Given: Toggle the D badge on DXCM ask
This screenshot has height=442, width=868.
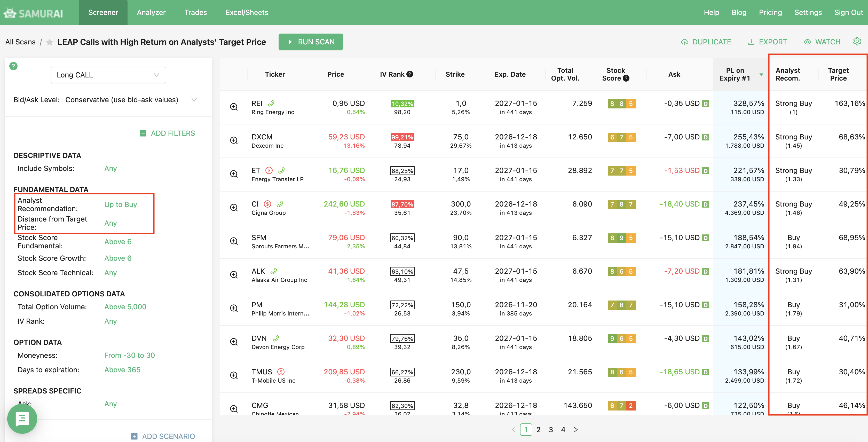Looking at the screenshot, I should [x=705, y=137].
